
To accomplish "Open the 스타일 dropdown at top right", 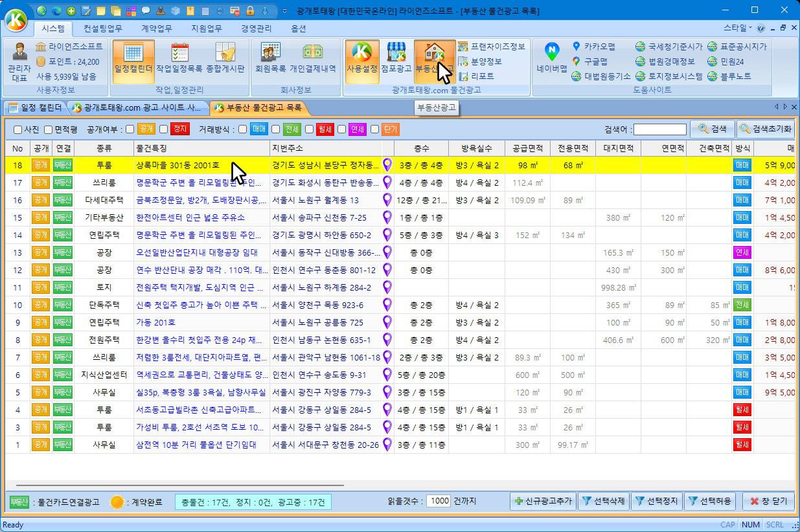I will [x=737, y=28].
